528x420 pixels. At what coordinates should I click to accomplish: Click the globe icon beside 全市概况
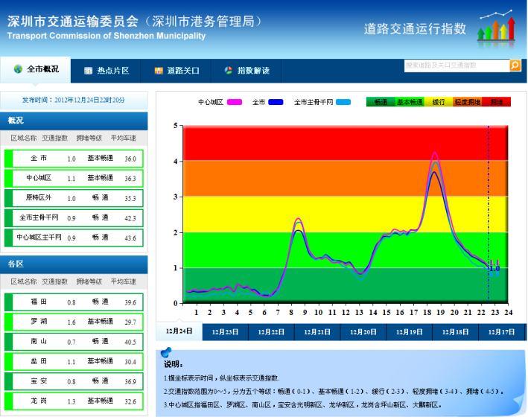[x=18, y=69]
